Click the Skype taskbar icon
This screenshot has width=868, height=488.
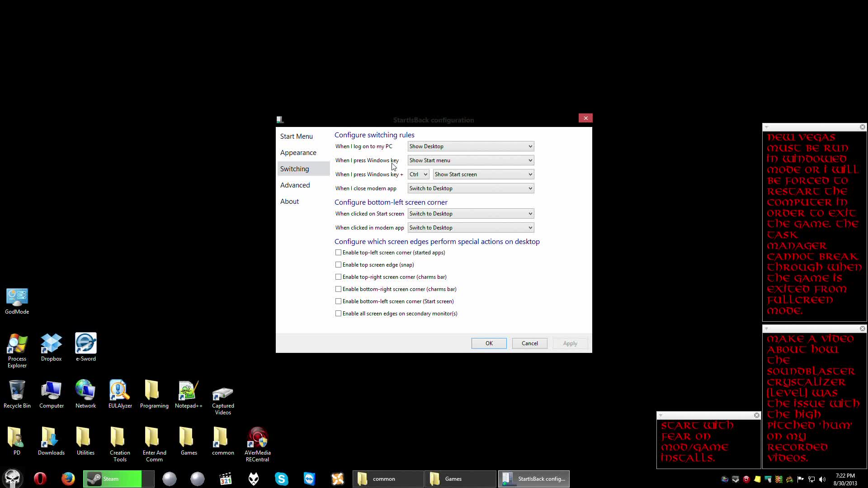[x=281, y=479]
